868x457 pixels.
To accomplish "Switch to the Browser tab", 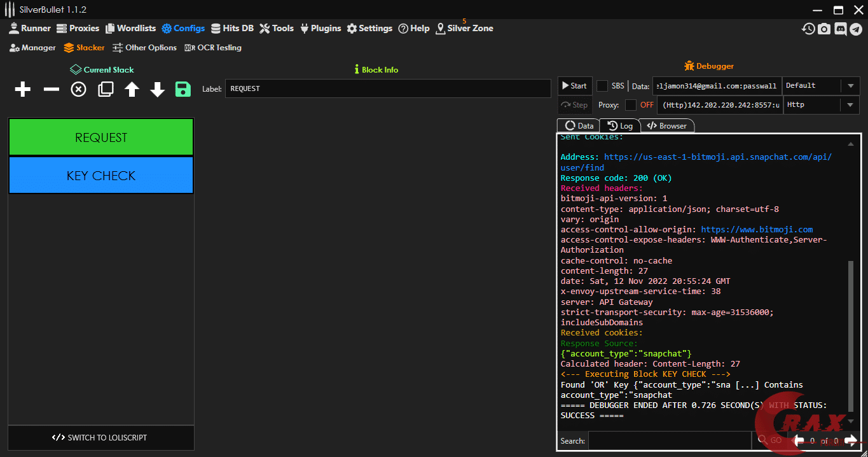I will (667, 126).
